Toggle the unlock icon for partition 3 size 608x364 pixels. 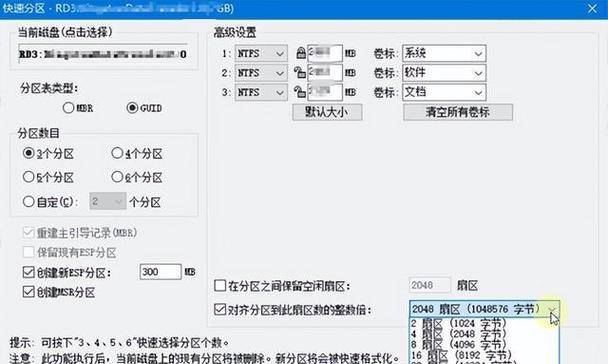[x=299, y=92]
